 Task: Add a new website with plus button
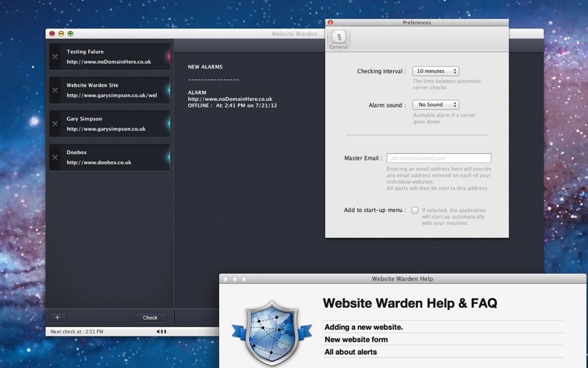coord(57,317)
